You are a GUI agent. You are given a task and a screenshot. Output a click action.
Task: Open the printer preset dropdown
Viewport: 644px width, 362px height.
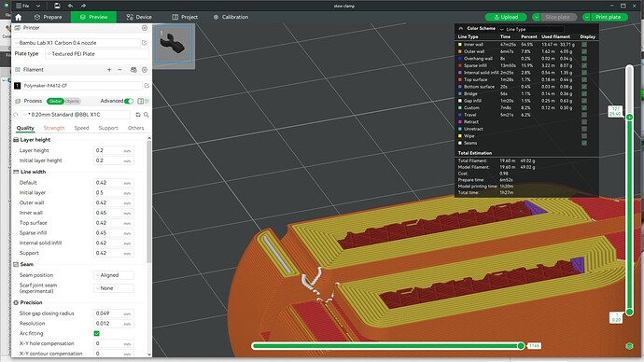[77, 43]
